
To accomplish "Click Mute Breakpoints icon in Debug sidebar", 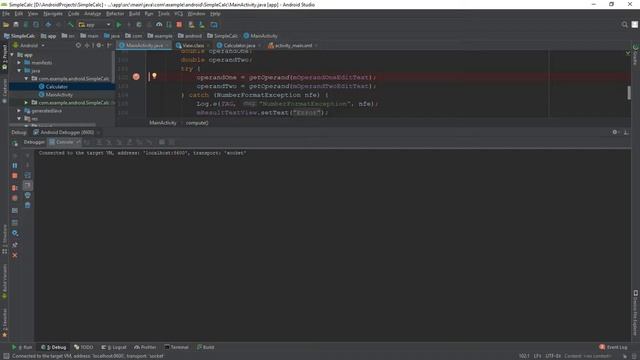I will pos(15,198).
